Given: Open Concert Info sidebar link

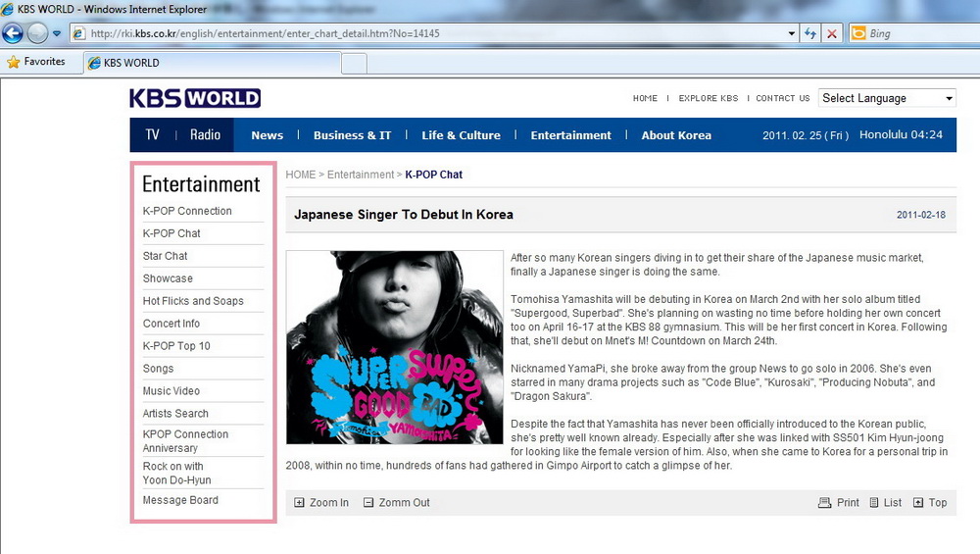Looking at the screenshot, I should [x=171, y=324].
